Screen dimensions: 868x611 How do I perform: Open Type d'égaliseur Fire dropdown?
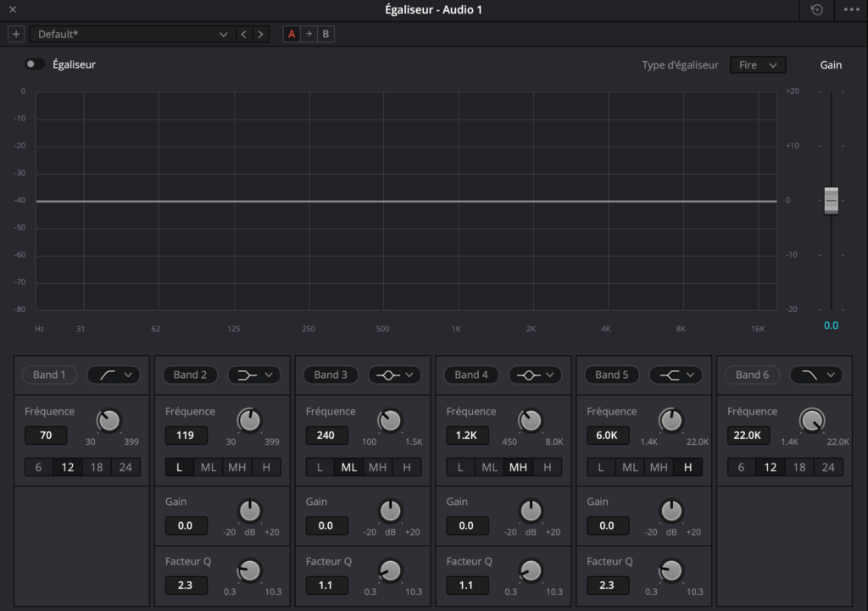pyautogui.click(x=757, y=64)
